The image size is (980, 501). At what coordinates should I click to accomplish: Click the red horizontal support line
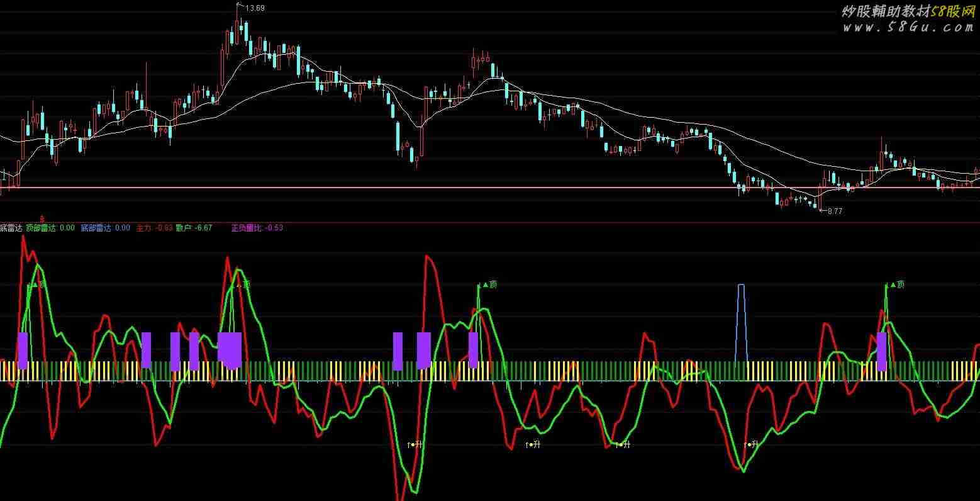[x=503, y=188]
